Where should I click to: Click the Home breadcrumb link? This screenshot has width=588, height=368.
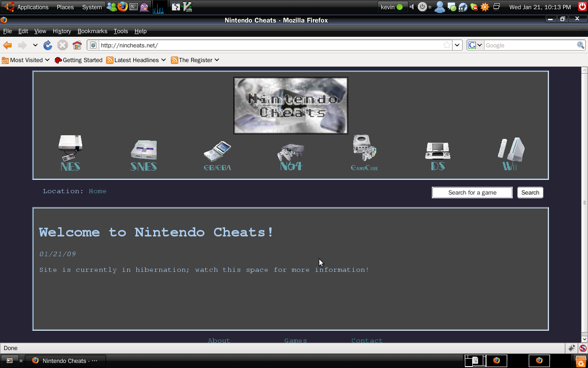click(97, 191)
